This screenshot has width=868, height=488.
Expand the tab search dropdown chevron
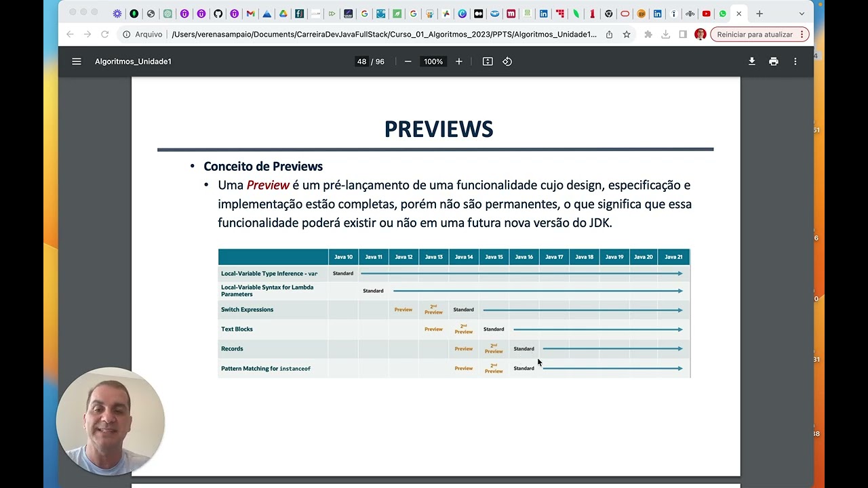point(802,14)
